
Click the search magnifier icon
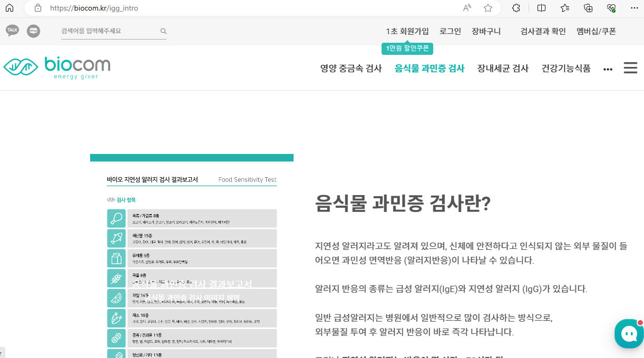coord(163,31)
